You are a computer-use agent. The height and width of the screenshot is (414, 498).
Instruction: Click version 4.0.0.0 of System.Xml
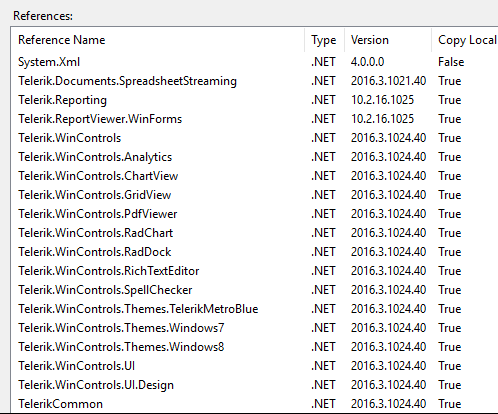tap(367, 62)
